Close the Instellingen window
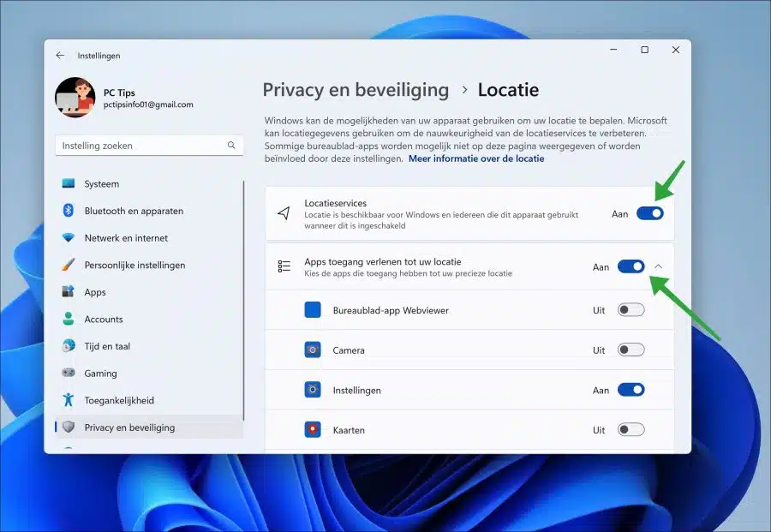Screen dimensions: 771x532 (675, 49)
